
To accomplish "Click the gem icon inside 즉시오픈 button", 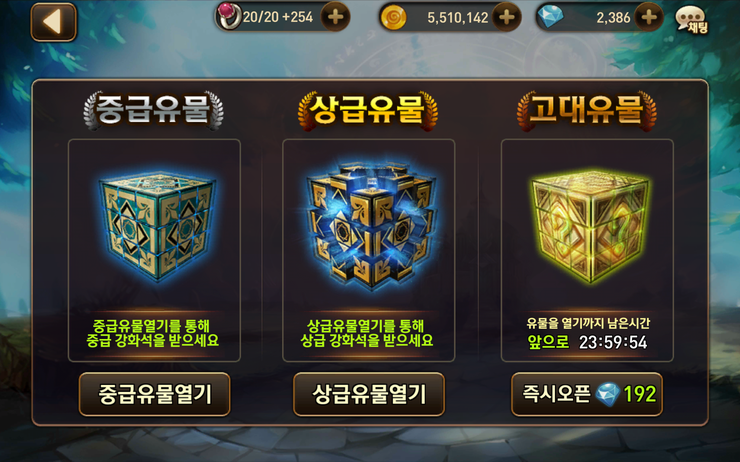I will pos(607,394).
